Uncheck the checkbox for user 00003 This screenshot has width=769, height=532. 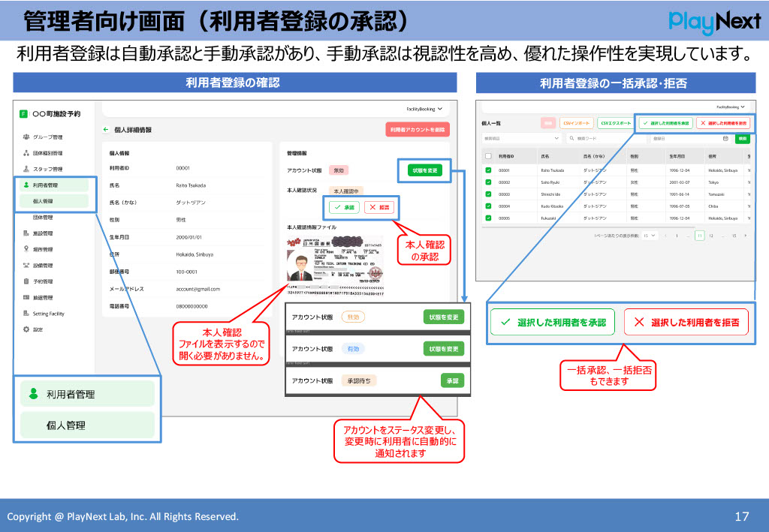[x=489, y=194]
